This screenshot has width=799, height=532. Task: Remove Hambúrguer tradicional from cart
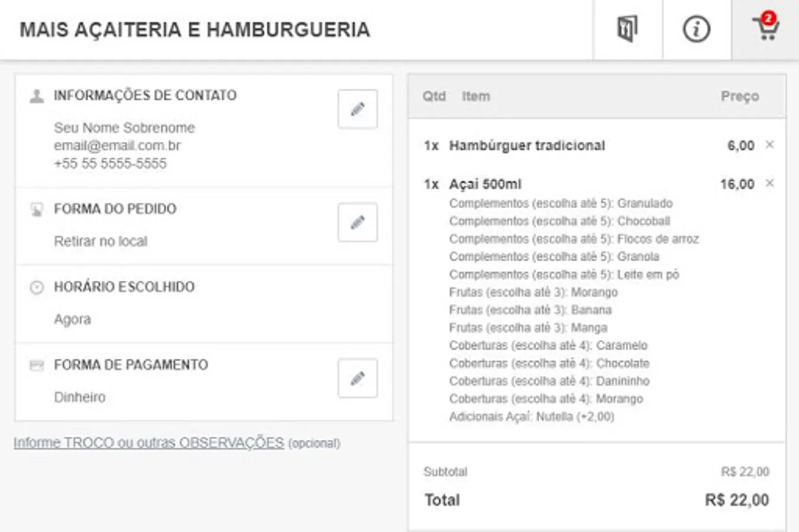(769, 145)
